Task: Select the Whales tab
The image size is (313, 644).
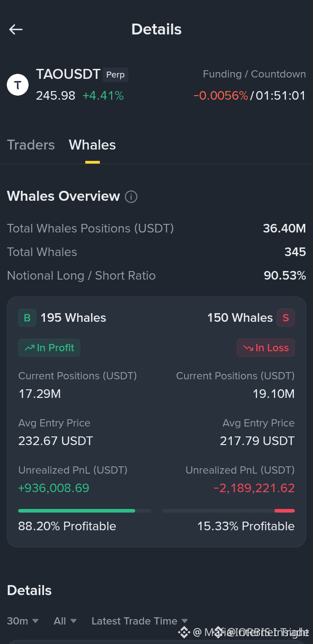Action: coord(92,145)
